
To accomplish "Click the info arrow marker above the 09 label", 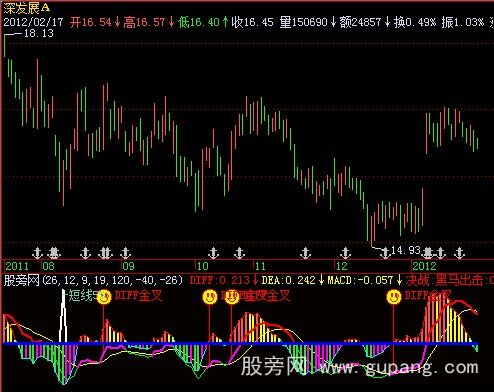I will 125,253.
